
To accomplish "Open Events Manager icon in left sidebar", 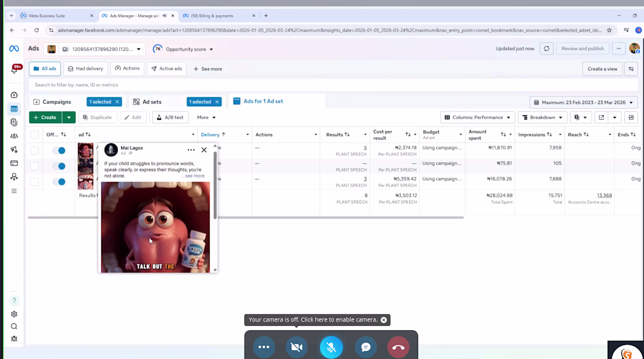I will pyautogui.click(x=14, y=177).
